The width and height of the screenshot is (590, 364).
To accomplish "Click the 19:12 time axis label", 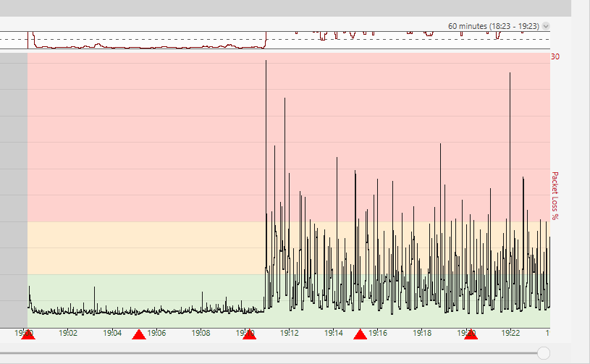I will click(x=289, y=333).
